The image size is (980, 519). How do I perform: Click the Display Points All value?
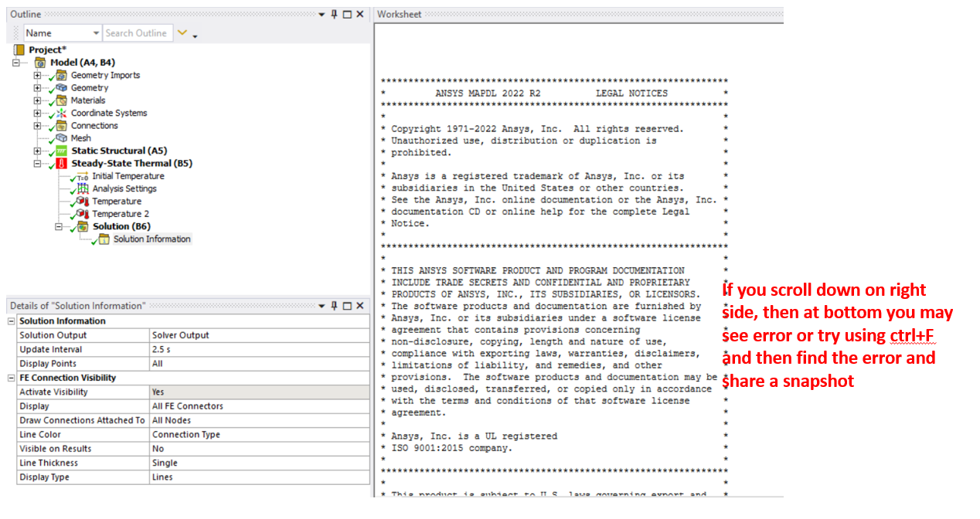point(259,364)
